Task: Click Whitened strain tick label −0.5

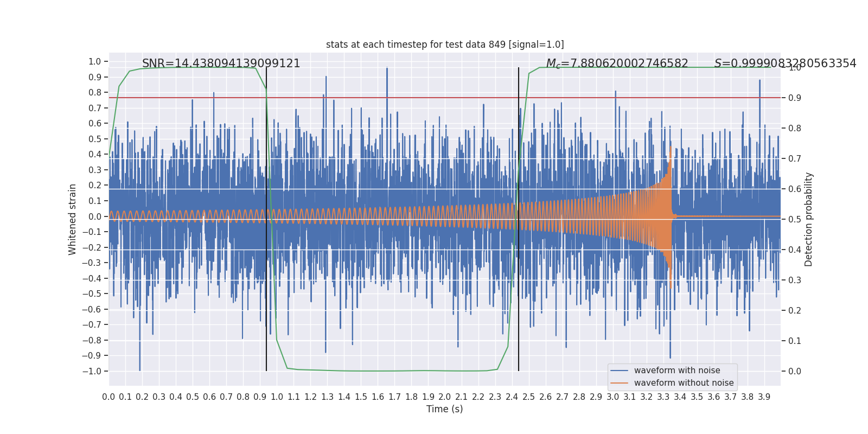Action: pos(92,294)
